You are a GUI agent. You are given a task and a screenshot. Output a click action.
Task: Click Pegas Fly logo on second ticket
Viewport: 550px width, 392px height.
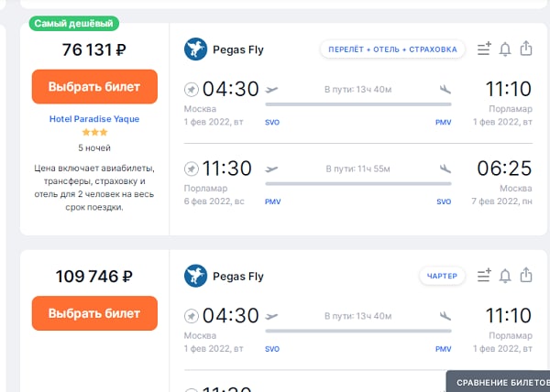tap(195, 276)
